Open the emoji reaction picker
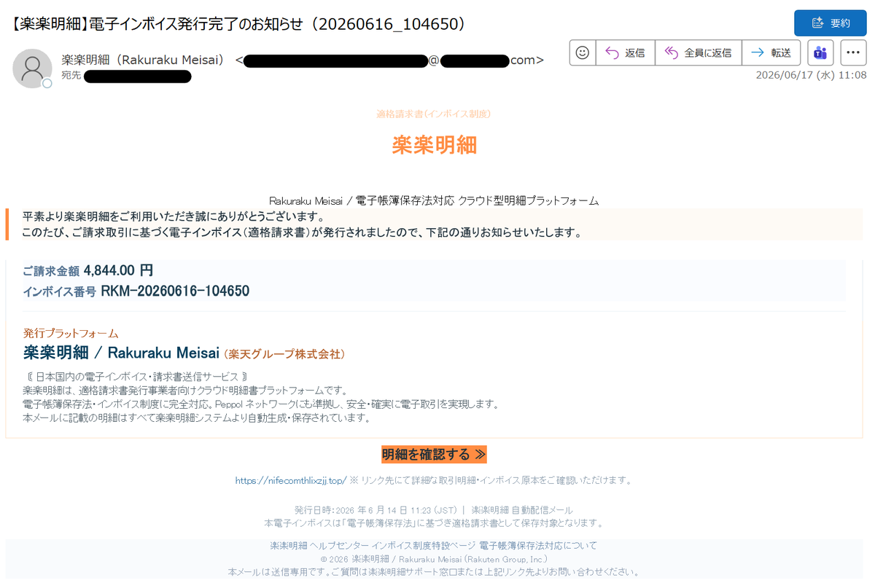This screenshot has height=588, width=875. pos(582,52)
